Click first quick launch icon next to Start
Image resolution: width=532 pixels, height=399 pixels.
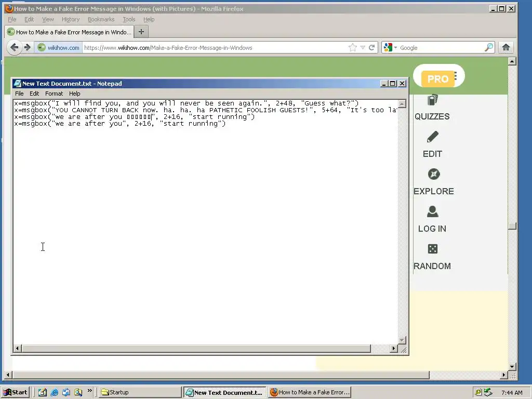click(43, 392)
